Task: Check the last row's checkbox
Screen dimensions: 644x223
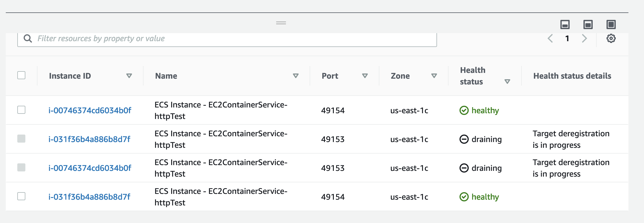Action: pos(21,196)
